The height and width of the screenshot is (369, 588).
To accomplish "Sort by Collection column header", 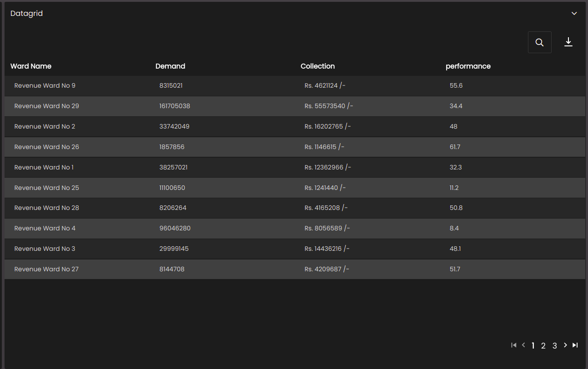I will (x=317, y=66).
